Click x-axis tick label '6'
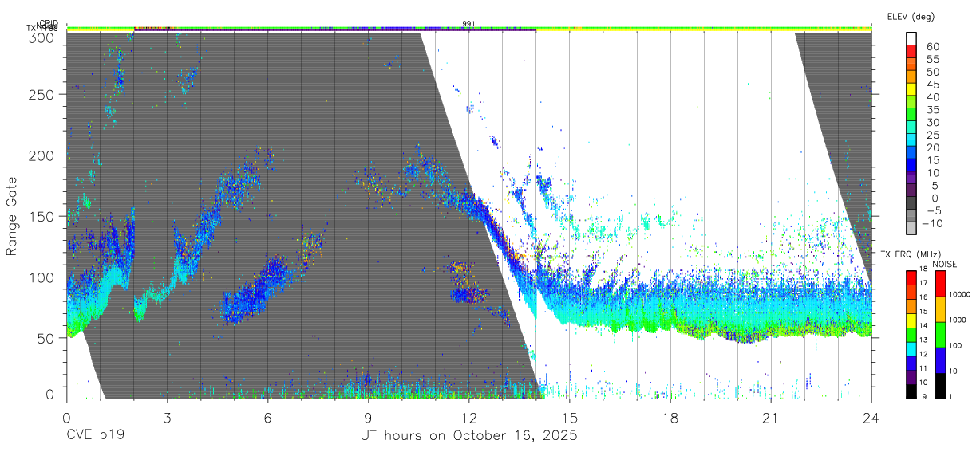 coord(267,418)
